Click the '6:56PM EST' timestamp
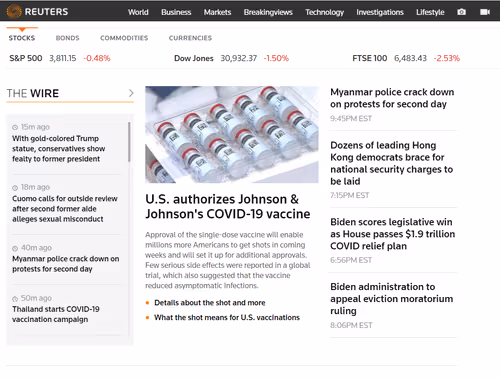 click(351, 260)
